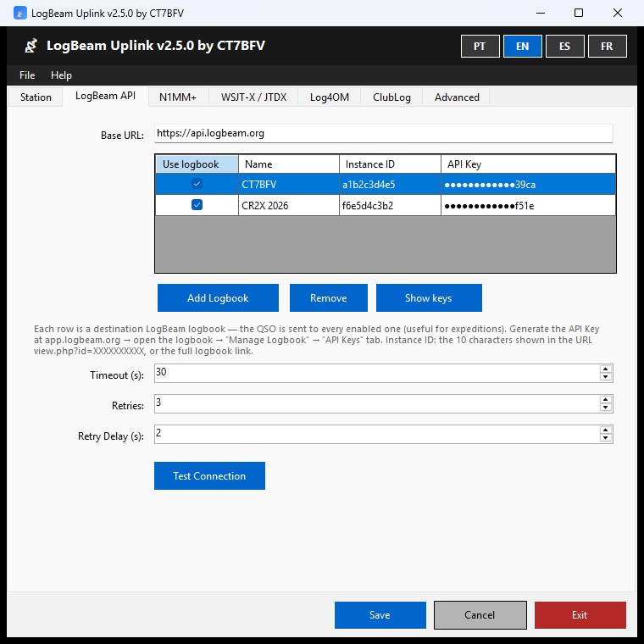The height and width of the screenshot is (644, 644).
Task: Select the EN language button
Action: click(522, 47)
